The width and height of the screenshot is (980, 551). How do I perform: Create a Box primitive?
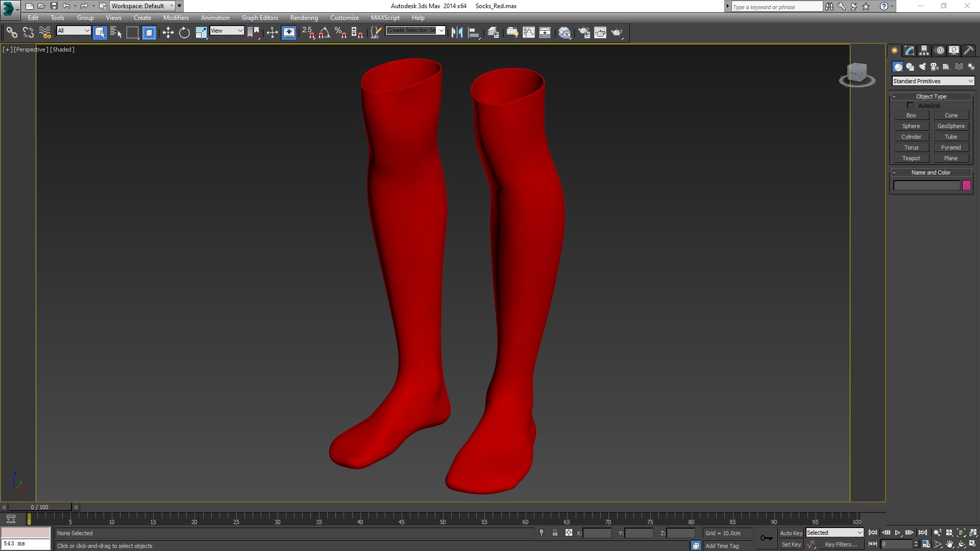pyautogui.click(x=911, y=115)
